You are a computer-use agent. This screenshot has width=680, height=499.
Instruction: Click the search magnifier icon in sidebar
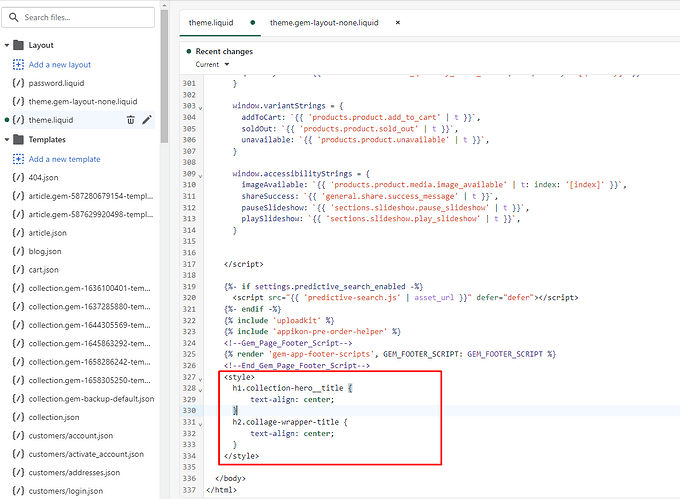12,17
